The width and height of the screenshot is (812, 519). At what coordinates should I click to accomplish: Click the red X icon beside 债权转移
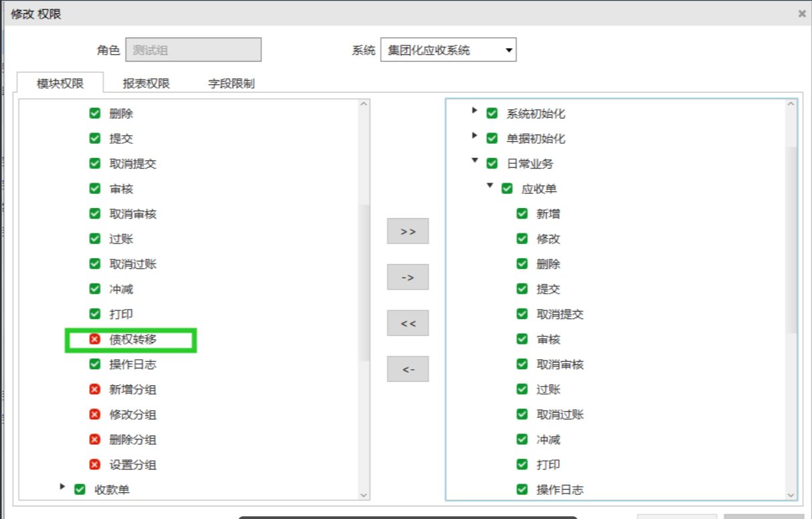[x=95, y=340]
